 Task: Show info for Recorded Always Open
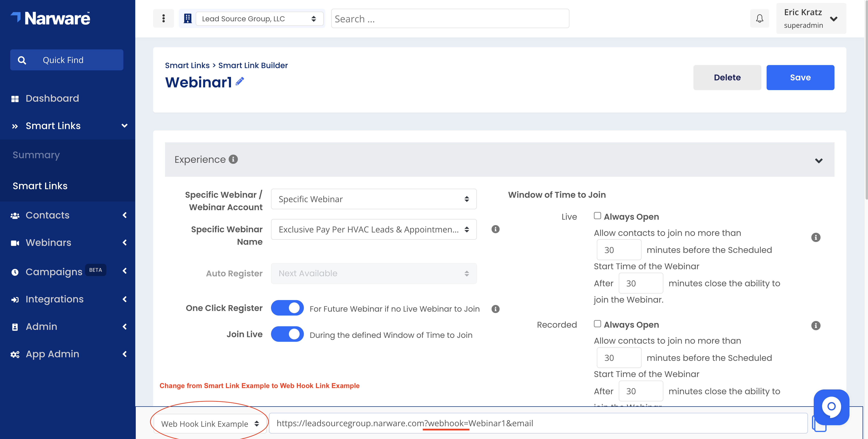[816, 325]
